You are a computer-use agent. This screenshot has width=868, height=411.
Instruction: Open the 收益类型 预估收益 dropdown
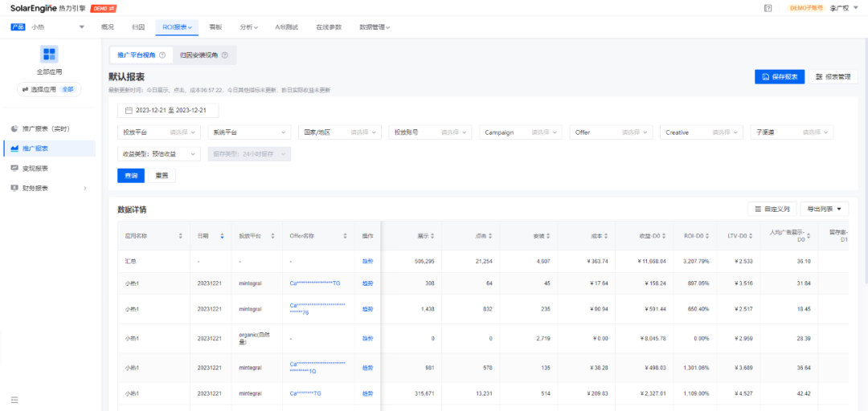(x=159, y=154)
